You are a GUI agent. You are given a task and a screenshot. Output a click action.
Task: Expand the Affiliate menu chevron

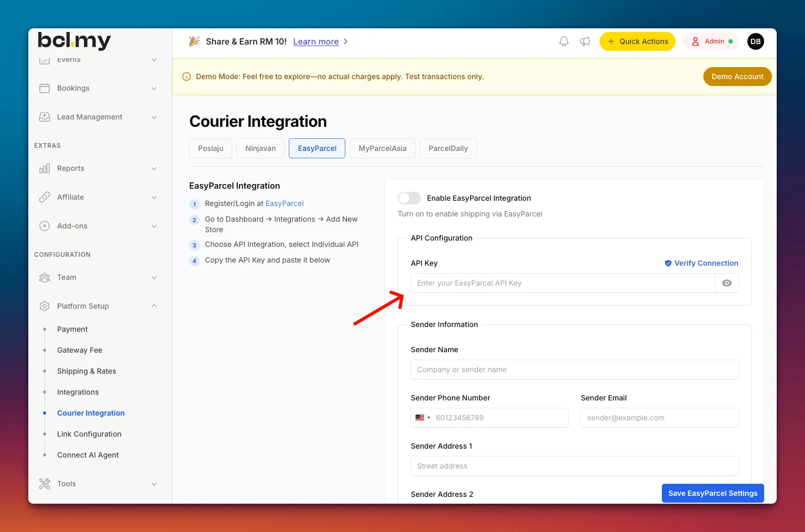pos(154,197)
